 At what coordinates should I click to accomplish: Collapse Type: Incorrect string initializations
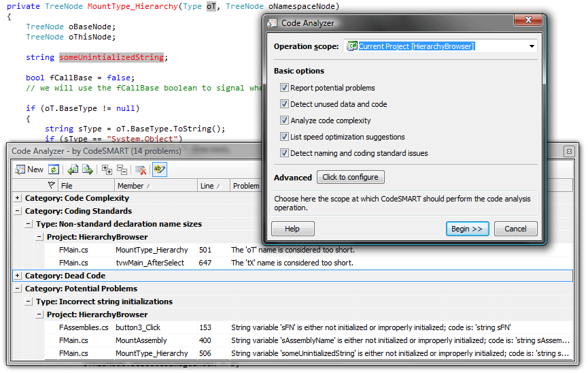point(28,302)
